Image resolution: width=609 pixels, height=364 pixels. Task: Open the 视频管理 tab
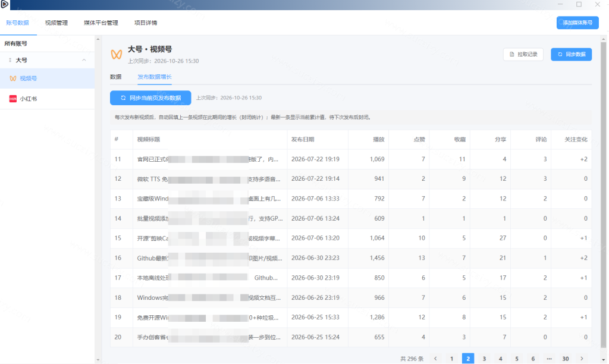(x=56, y=23)
